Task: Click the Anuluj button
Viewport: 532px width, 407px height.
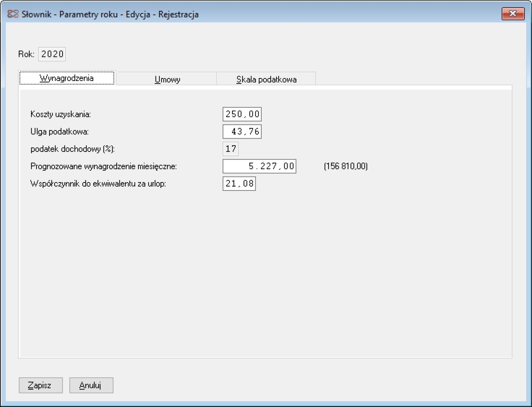Action: click(x=91, y=385)
